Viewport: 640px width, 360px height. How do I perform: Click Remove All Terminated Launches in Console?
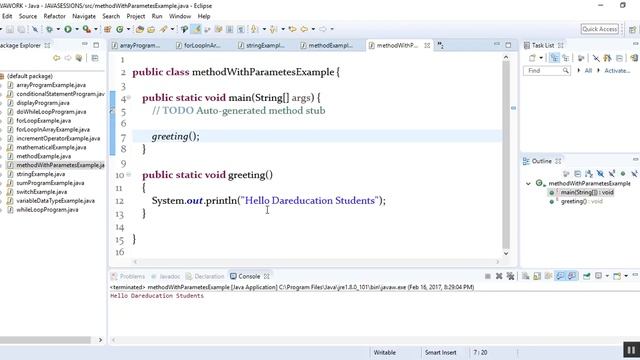click(x=510, y=276)
